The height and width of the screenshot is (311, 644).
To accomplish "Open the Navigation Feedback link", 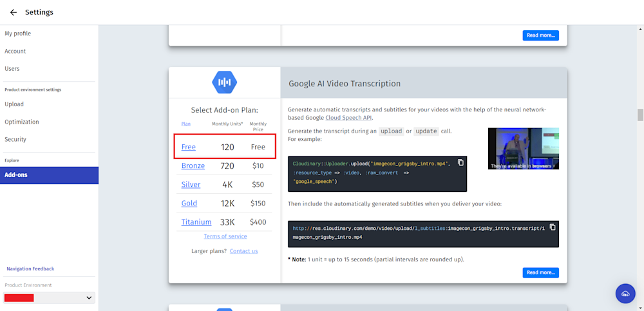I will pyautogui.click(x=30, y=269).
